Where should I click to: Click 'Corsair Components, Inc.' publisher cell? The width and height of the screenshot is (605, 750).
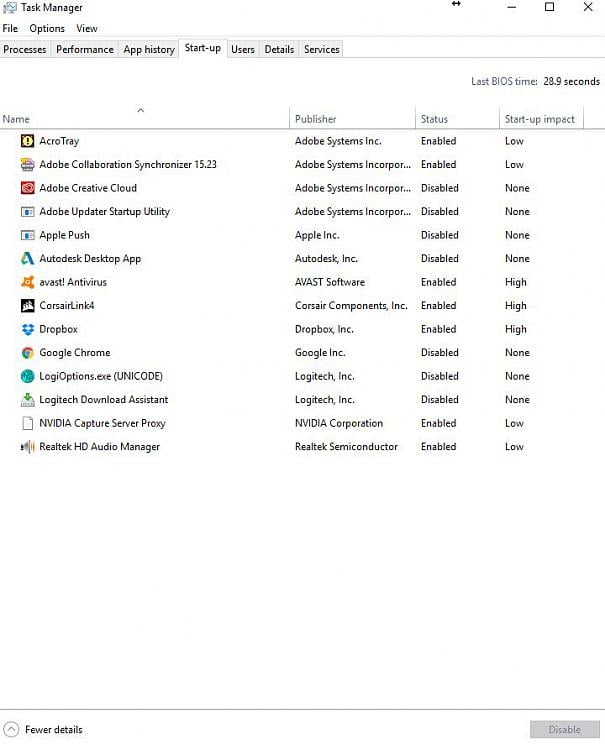point(351,306)
